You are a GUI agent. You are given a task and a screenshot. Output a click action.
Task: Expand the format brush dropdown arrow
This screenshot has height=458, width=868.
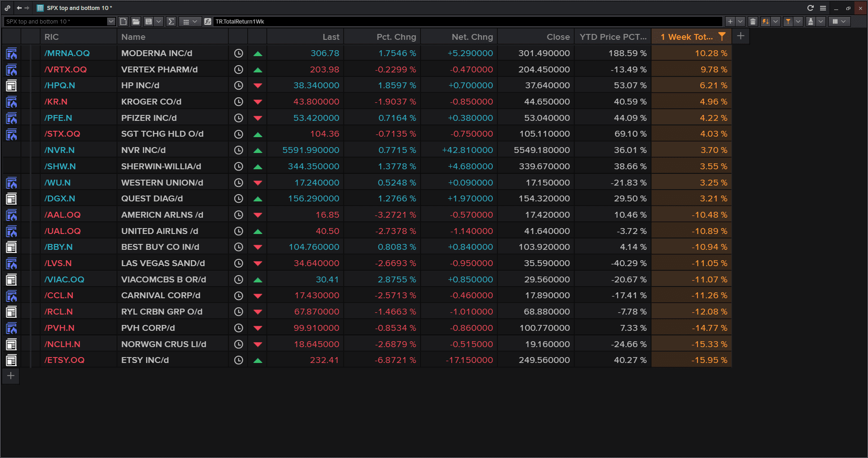[821, 21]
